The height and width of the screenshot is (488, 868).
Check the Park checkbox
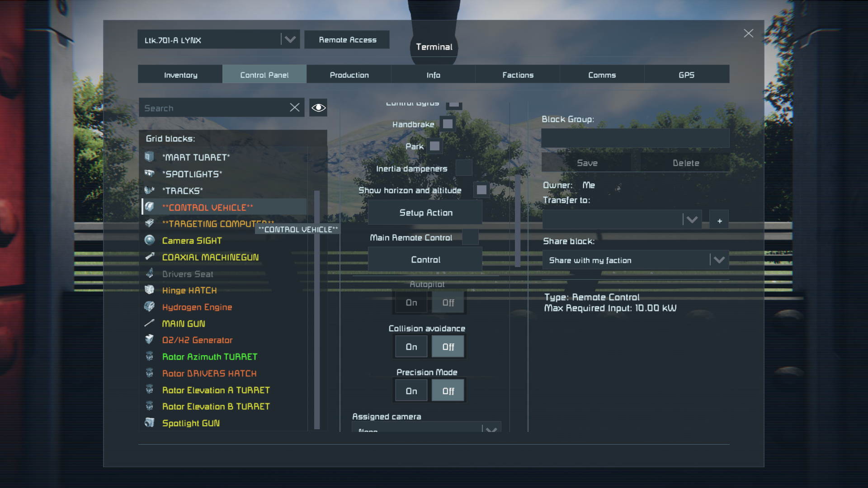(x=434, y=146)
